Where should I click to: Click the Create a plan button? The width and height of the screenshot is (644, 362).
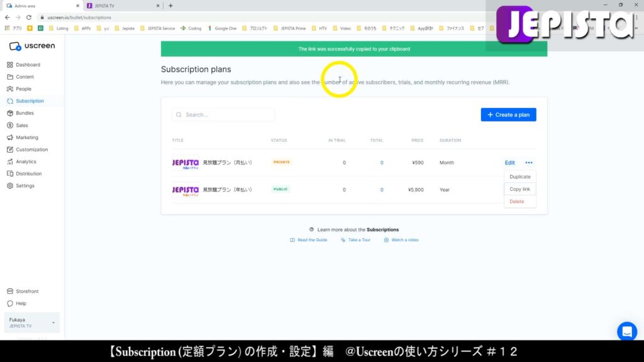pos(508,115)
